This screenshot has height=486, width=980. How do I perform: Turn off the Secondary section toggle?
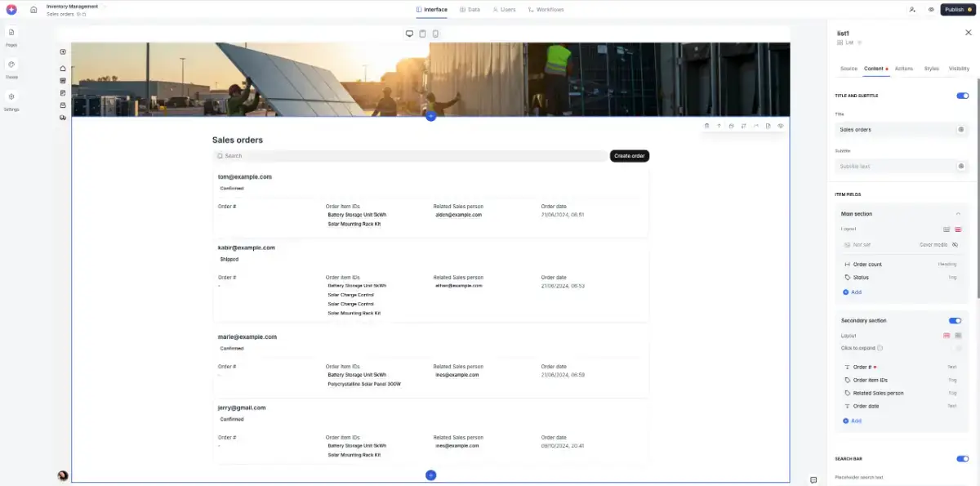955,320
